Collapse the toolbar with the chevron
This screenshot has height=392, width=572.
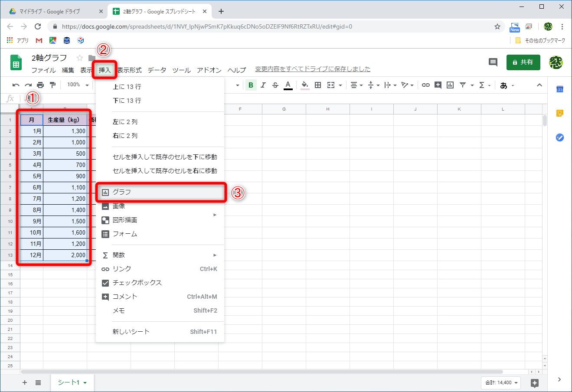(x=539, y=85)
